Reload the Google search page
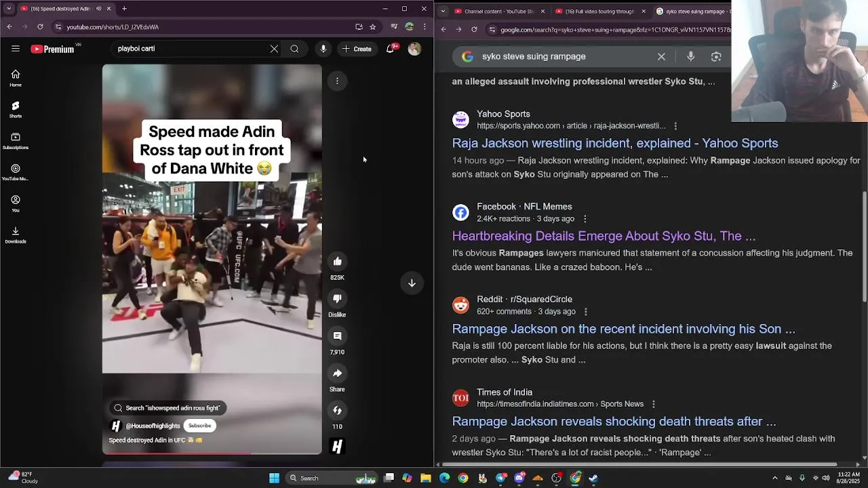Viewport: 868px width, 488px height. pyautogui.click(x=474, y=30)
